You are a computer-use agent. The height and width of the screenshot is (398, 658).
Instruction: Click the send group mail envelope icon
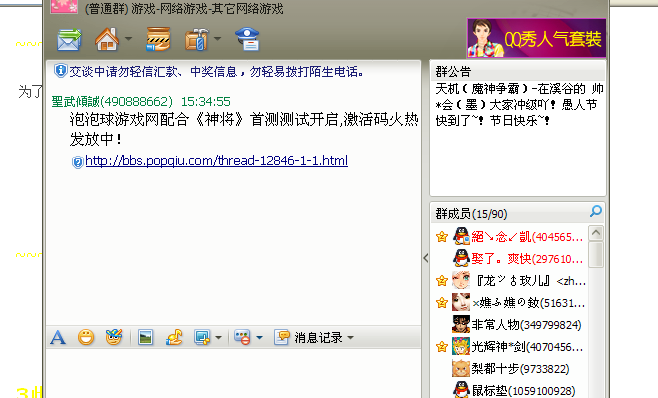(x=69, y=39)
